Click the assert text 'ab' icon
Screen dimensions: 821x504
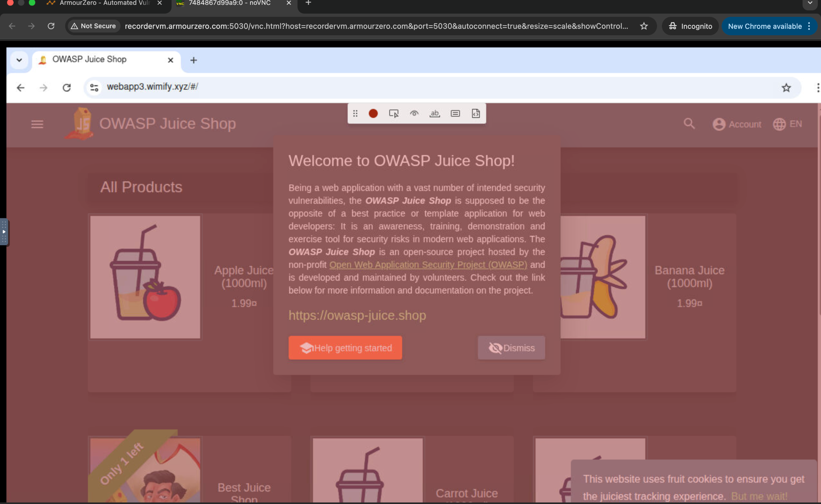[435, 114]
